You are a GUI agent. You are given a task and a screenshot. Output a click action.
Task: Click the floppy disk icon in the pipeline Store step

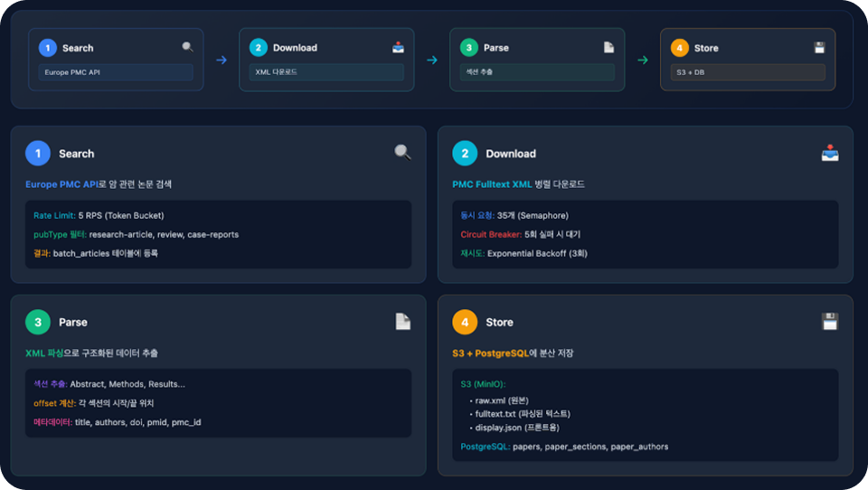pos(819,47)
